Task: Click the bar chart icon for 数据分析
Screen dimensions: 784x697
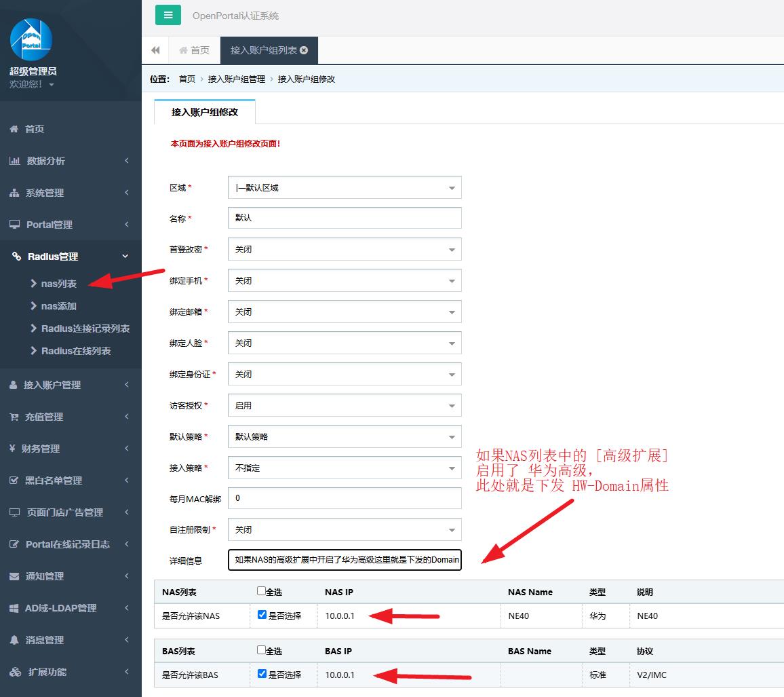Action: [14, 161]
